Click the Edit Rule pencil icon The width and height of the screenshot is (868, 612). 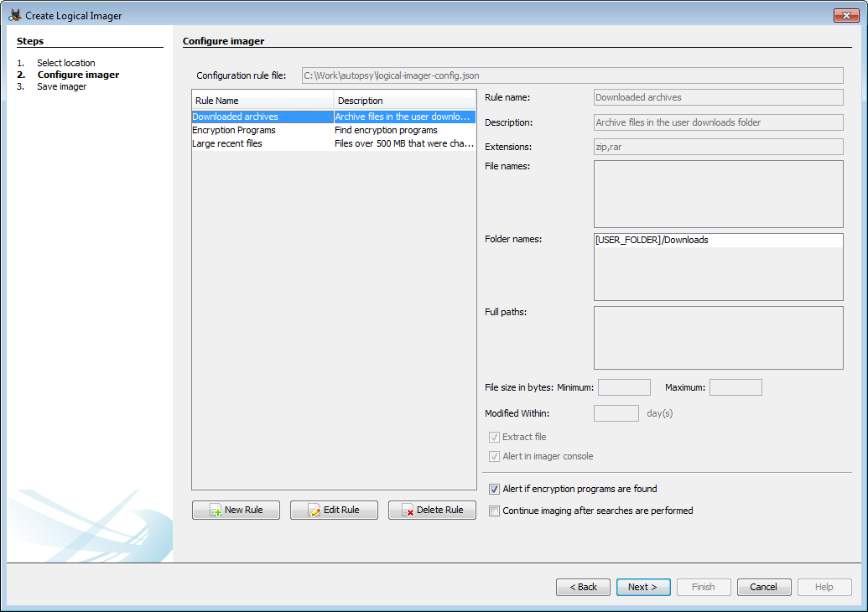pyautogui.click(x=314, y=511)
